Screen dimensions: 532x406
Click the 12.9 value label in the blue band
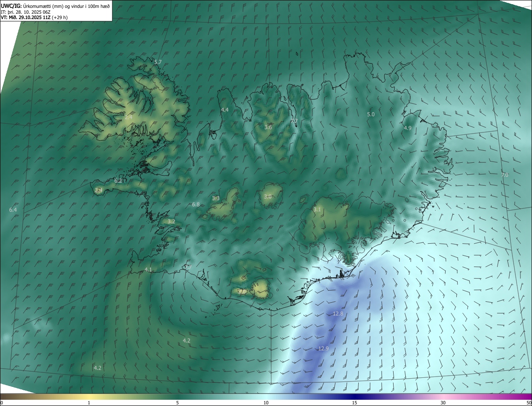coord(324,349)
